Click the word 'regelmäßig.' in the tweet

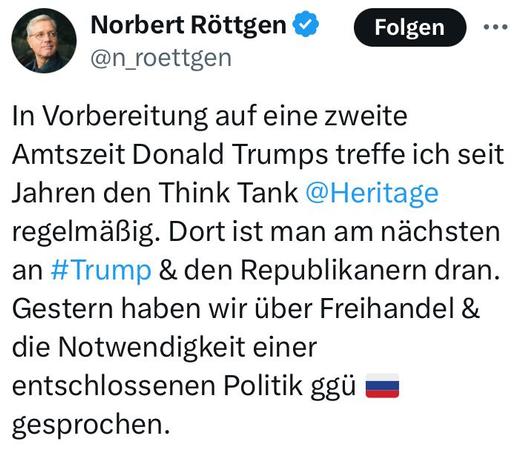pos(88,232)
